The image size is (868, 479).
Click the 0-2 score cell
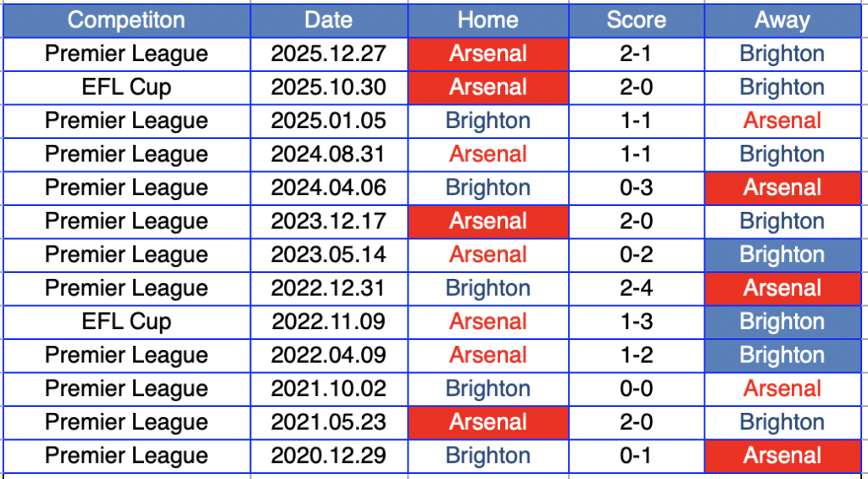coord(636,255)
